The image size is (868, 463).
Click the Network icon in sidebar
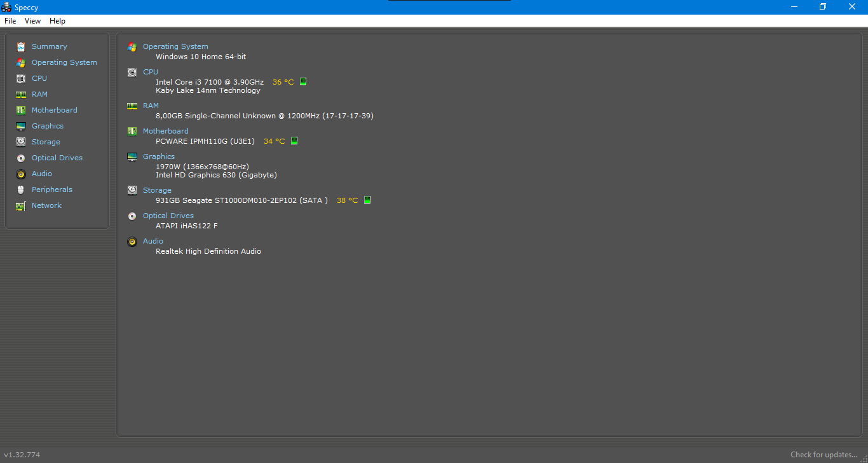[21, 205]
